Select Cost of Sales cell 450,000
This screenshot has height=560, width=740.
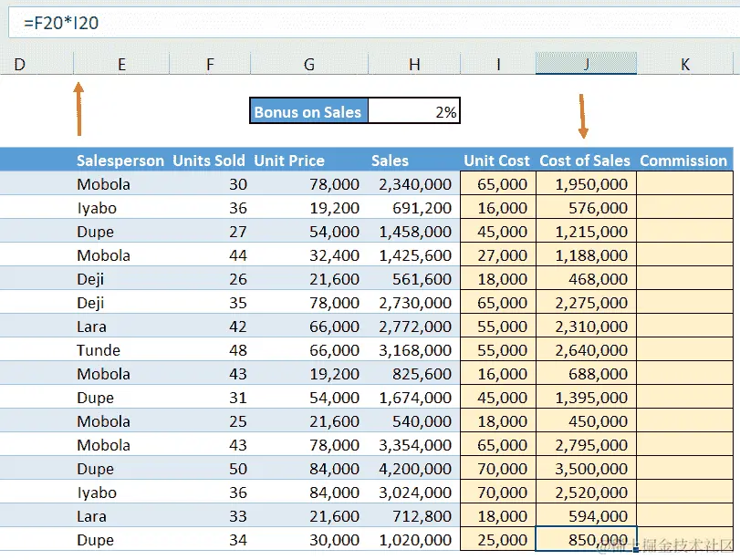click(x=586, y=420)
